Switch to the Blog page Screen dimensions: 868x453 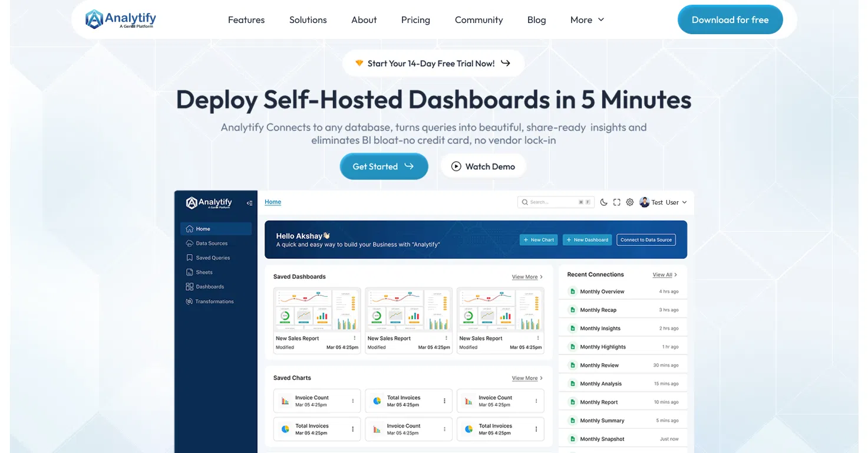536,19
